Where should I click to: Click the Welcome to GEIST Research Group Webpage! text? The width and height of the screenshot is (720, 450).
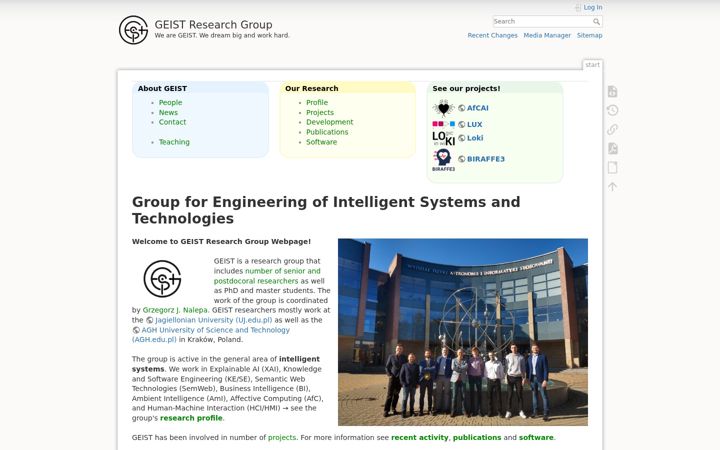coord(221,242)
